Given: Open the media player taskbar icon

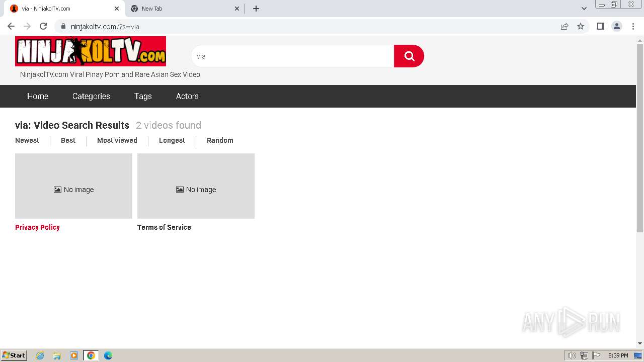Looking at the screenshot, I should point(74,355).
